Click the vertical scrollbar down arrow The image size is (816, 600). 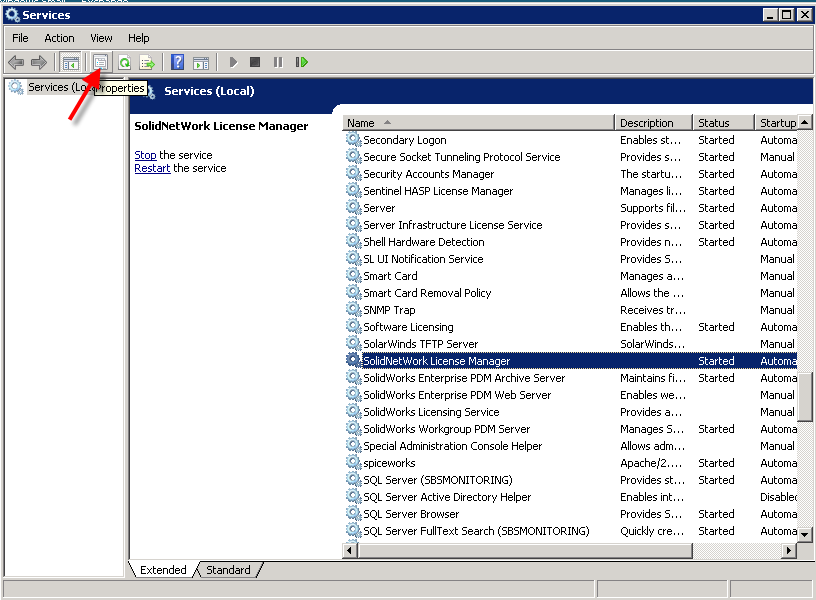pyautogui.click(x=804, y=535)
